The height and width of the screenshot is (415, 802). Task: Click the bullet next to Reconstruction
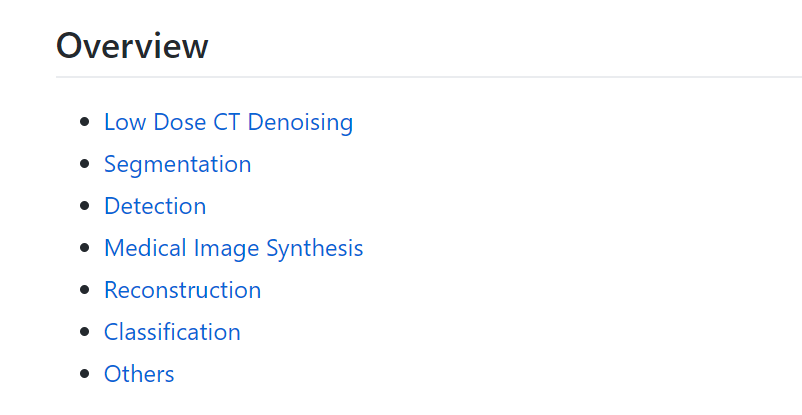[84, 291]
